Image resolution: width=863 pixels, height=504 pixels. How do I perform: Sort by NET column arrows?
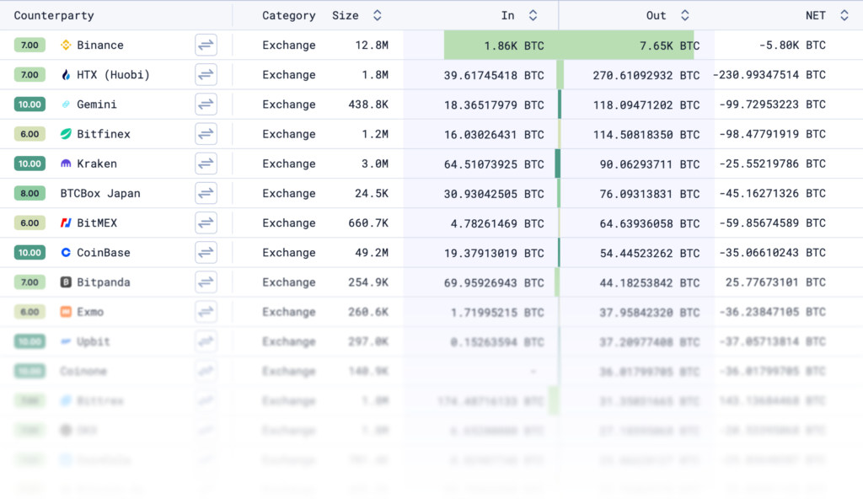pos(844,15)
